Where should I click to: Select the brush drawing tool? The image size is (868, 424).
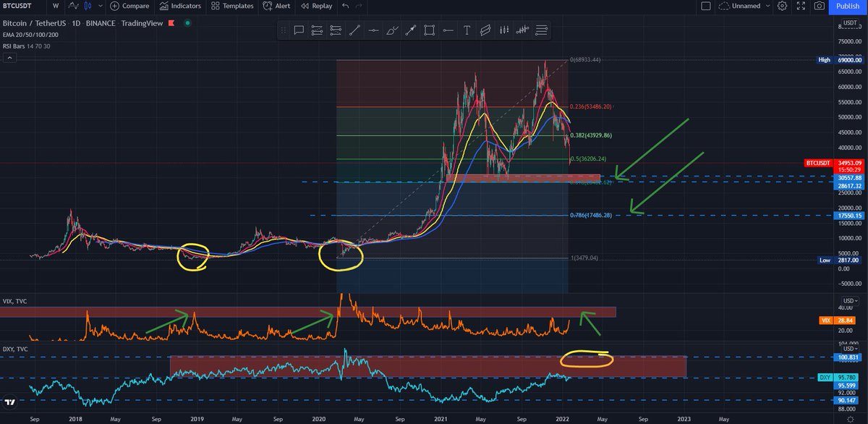click(x=393, y=30)
